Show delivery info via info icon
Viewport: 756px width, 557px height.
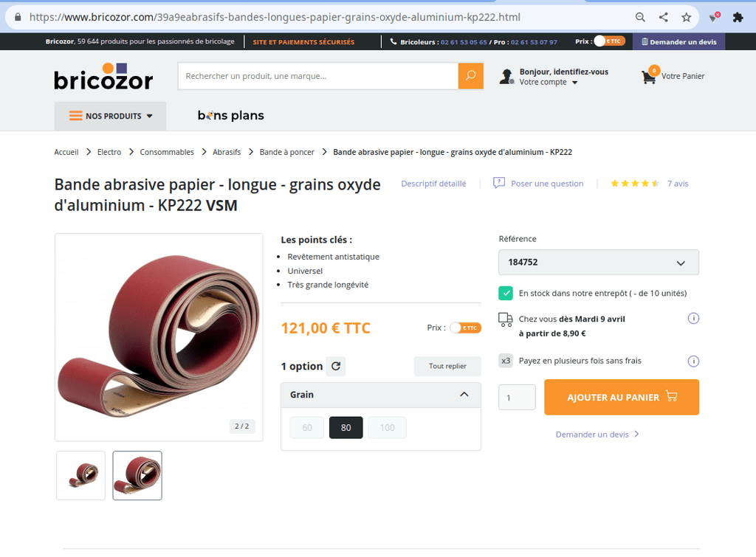pos(693,319)
